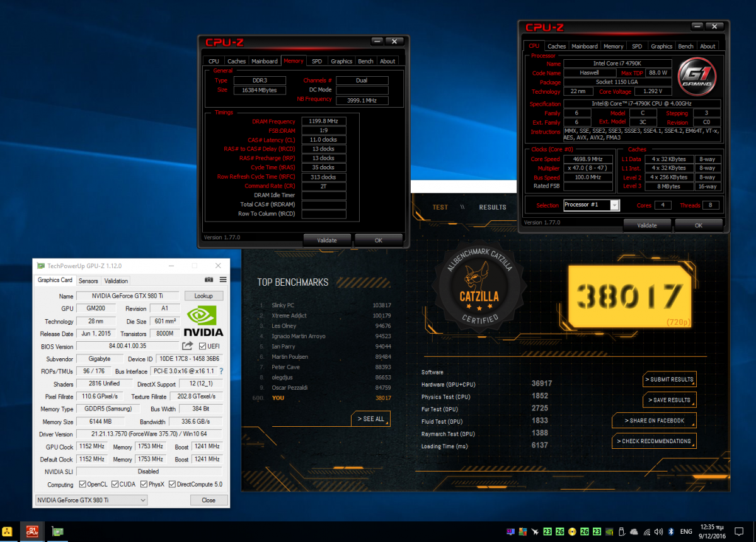Open Bench tab in right CPU-Z window
The width and height of the screenshot is (756, 542).
pyautogui.click(x=686, y=46)
